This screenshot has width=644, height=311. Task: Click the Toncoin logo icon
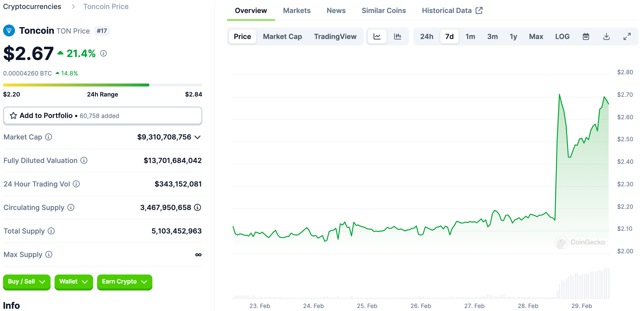pyautogui.click(x=9, y=31)
